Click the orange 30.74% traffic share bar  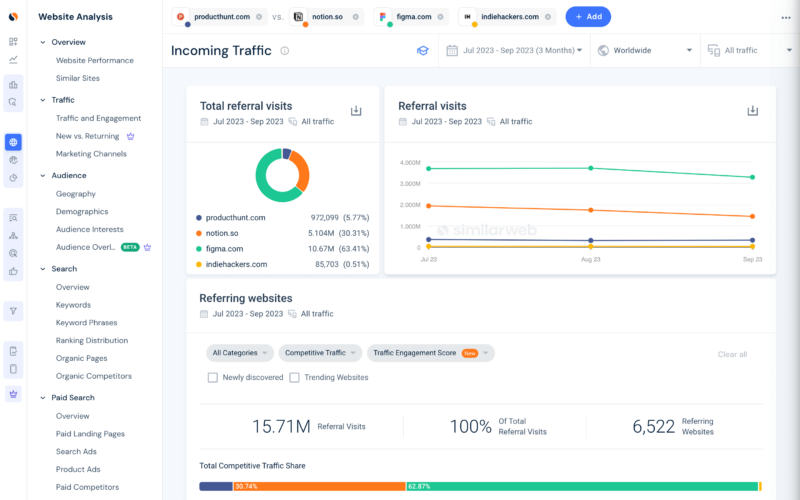pyautogui.click(x=319, y=487)
